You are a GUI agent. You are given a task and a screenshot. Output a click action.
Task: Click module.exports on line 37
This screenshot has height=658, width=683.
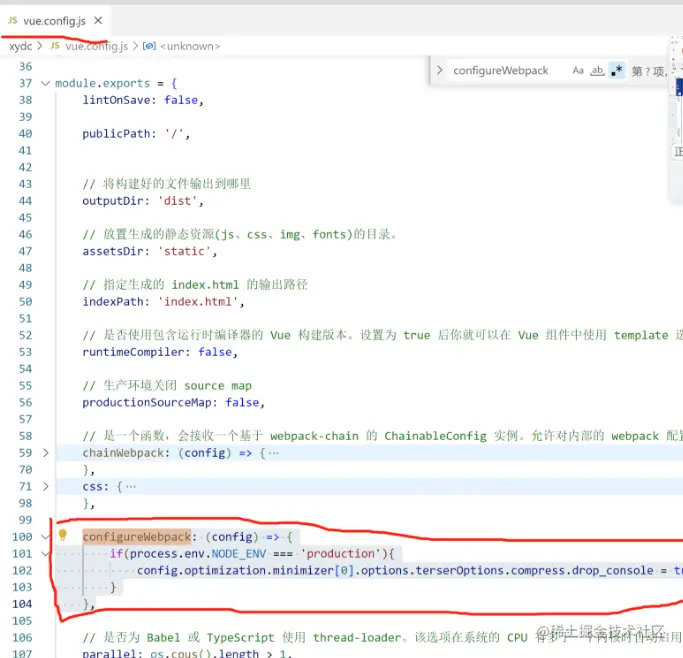(102, 83)
